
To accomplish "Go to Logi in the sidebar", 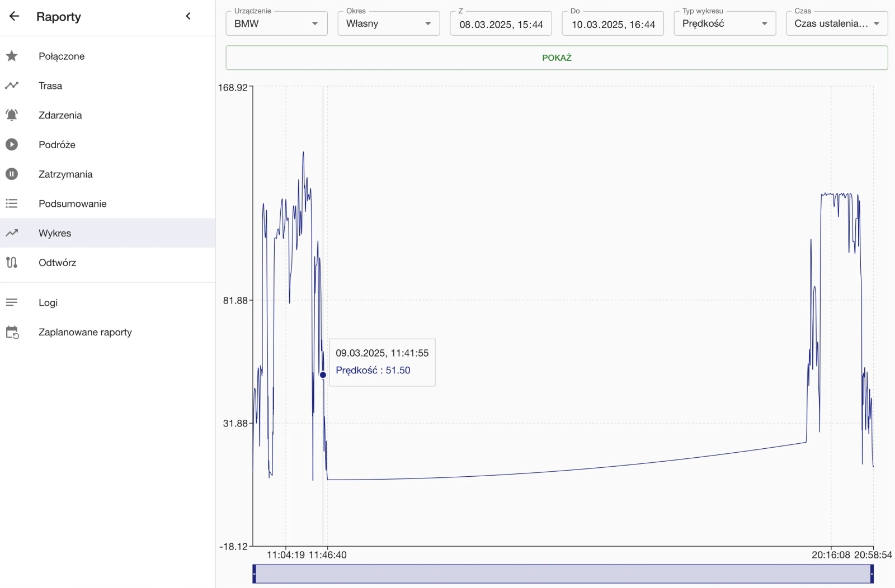I will [48, 302].
